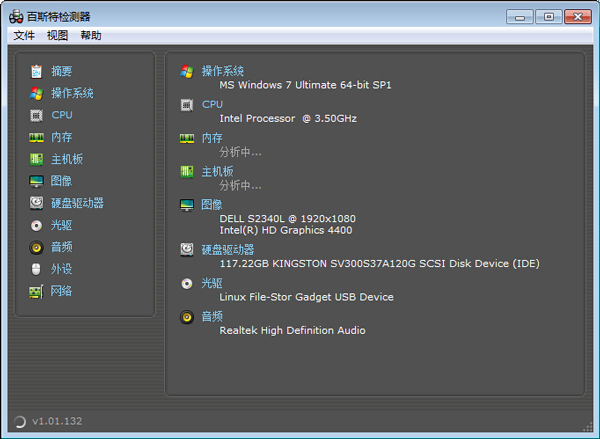
Task: Click 分析中... under the 内存 heading
Action: coord(240,152)
